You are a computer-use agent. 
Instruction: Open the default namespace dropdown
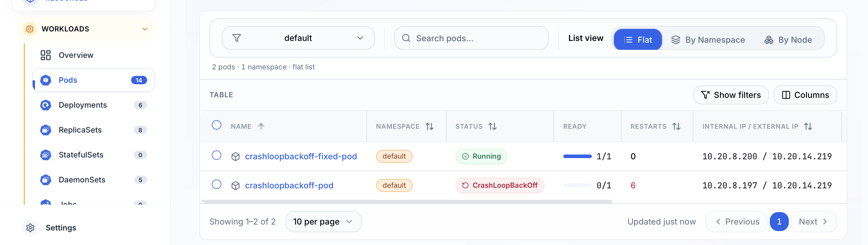[x=298, y=38]
